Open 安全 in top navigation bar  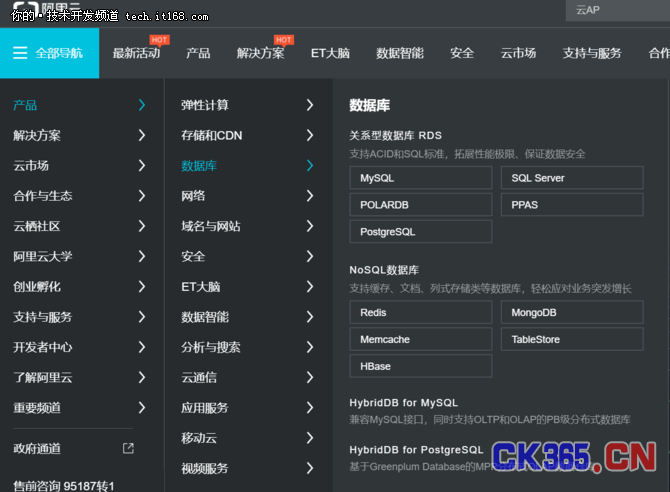pos(462,53)
